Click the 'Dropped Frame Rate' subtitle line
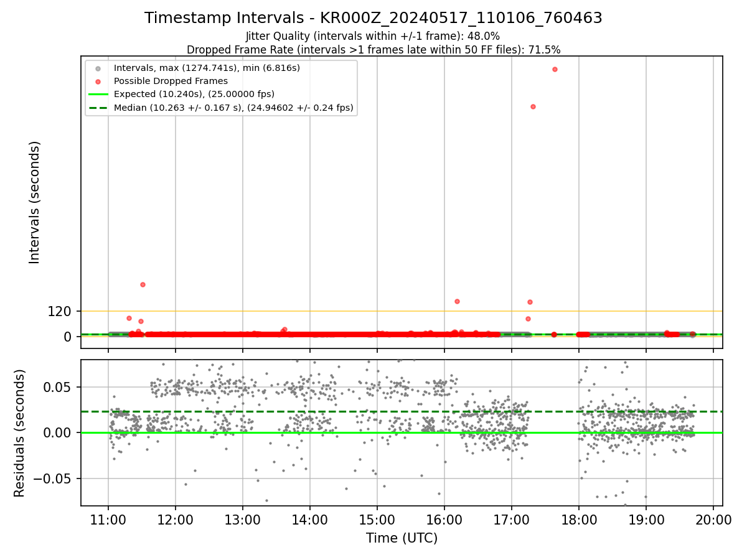 [x=374, y=50]
